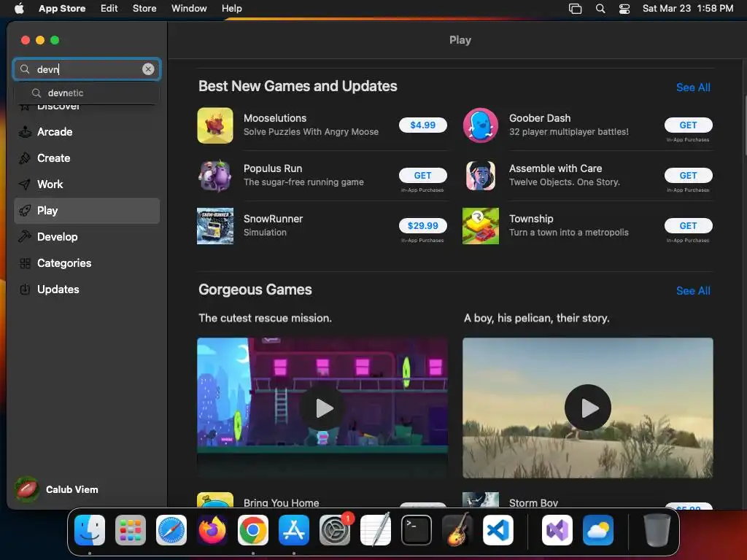Select the Play section in sidebar
Screen dimensions: 747x560
pyautogui.click(x=87, y=211)
